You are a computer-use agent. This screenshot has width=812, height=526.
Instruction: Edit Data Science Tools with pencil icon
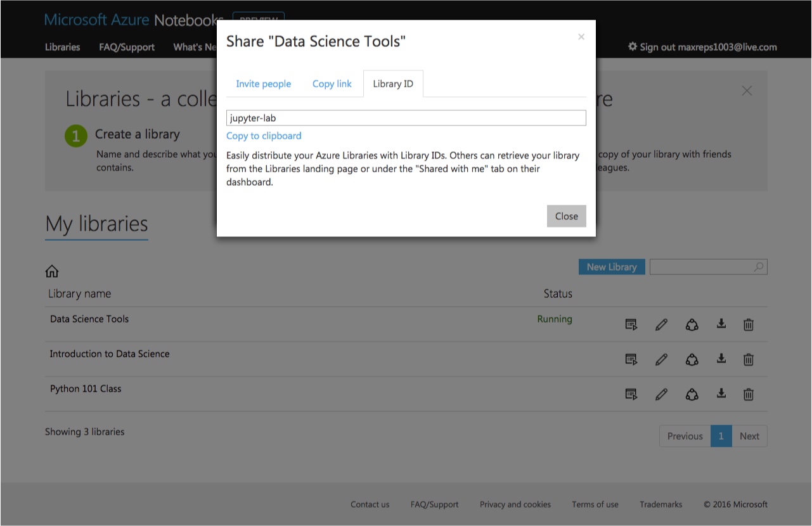(661, 324)
